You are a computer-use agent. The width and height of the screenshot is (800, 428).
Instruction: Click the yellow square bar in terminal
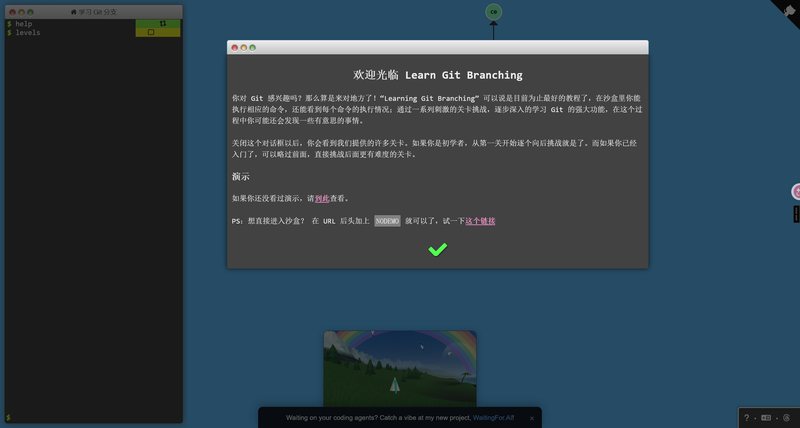coord(158,32)
